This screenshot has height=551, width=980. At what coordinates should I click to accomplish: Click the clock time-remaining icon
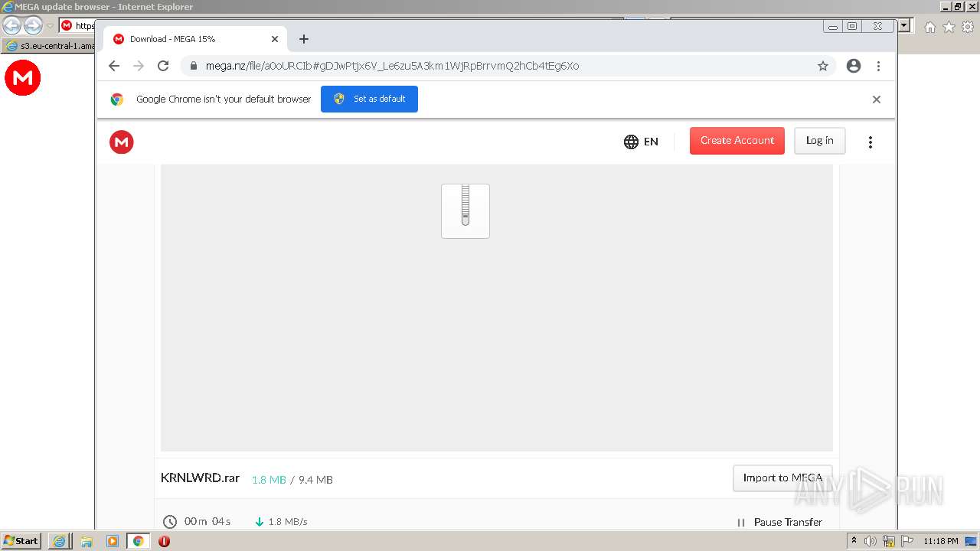point(170,522)
